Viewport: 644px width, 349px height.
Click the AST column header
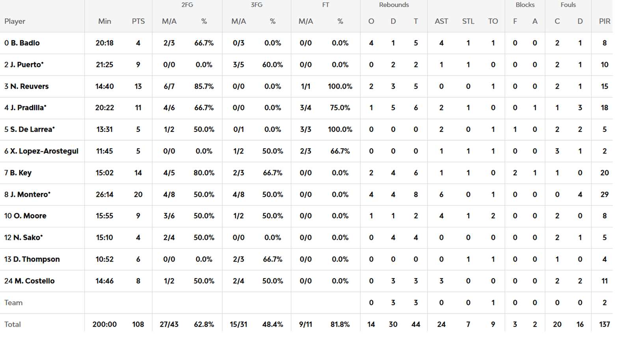point(441,21)
